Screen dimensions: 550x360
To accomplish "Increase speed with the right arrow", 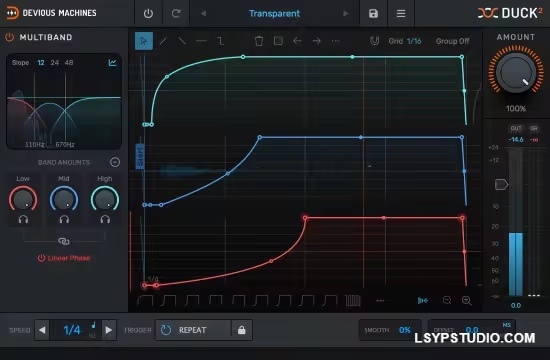I will pos(109,330).
